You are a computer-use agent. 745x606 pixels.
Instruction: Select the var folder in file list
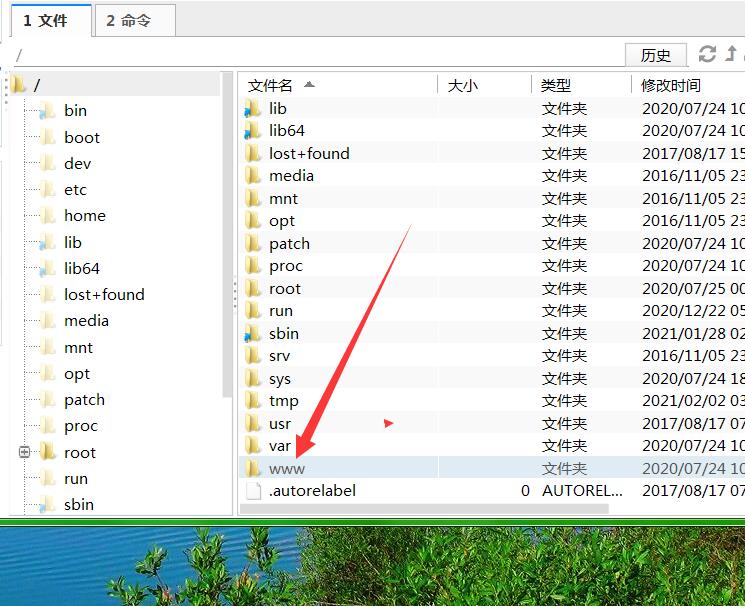[x=280, y=446]
